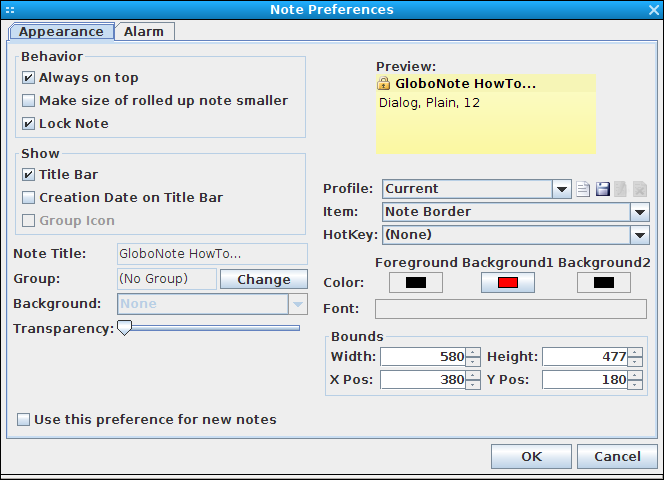Click the greyed rename profile icon

coord(620,189)
